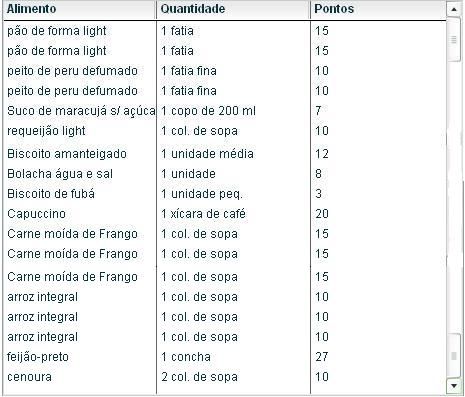The height and width of the screenshot is (397, 465).
Task: Click the 27 points cell
Action: [x=378, y=357]
